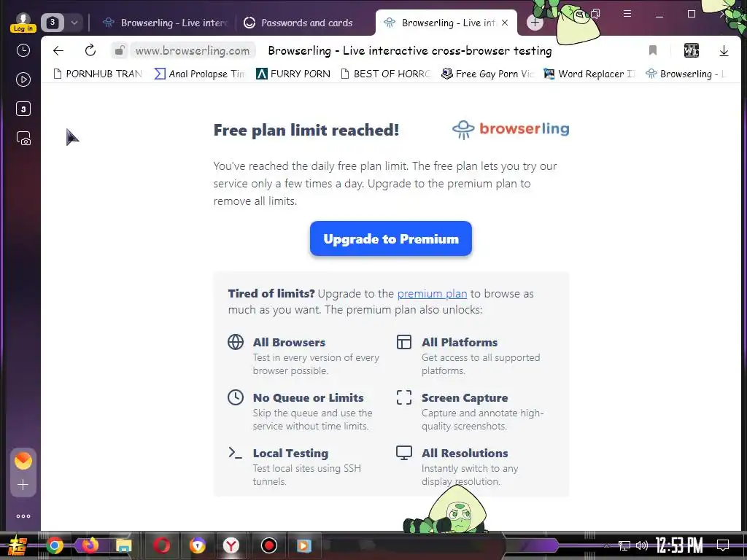The height and width of the screenshot is (560, 747).
Task: Click the site security lock icon
Action: (x=120, y=50)
